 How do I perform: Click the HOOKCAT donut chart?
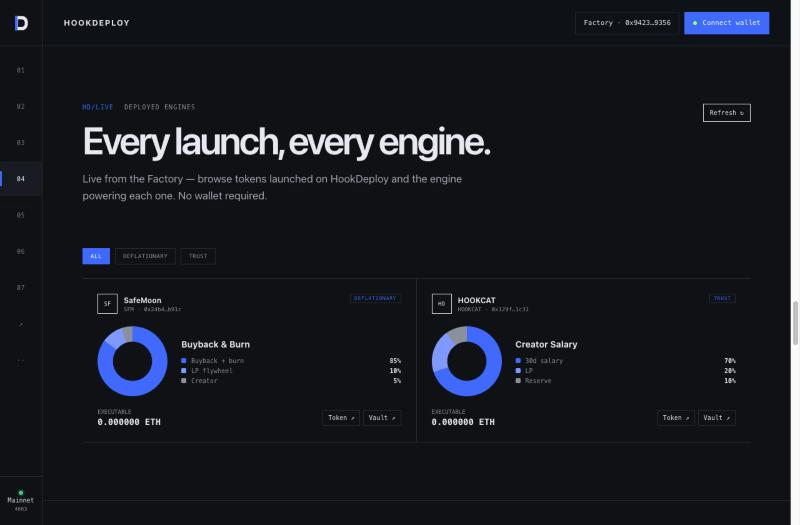click(467, 361)
